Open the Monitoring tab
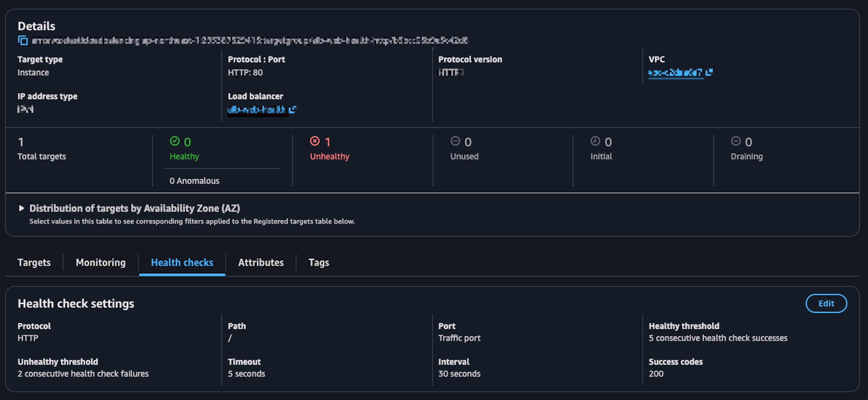Image resolution: width=868 pixels, height=400 pixels. pos(100,262)
